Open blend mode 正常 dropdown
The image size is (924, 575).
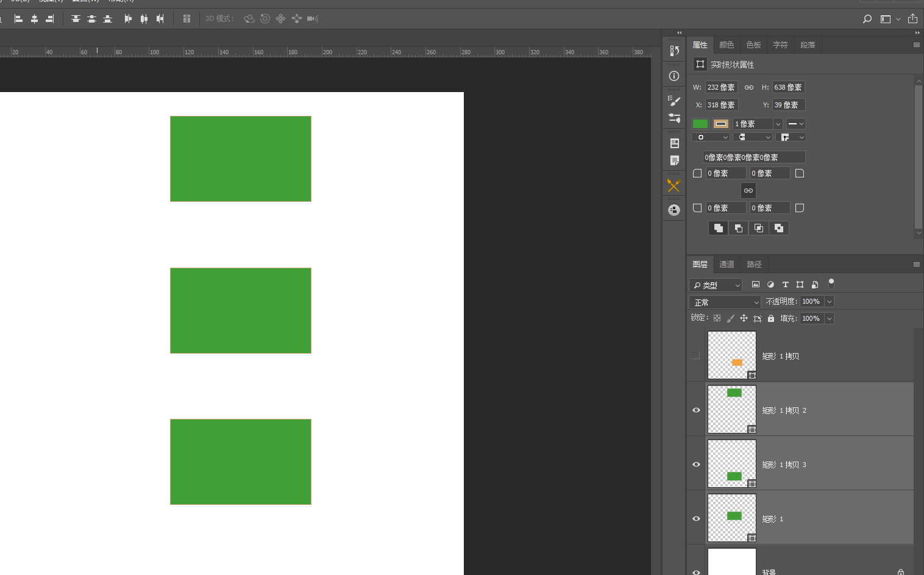(725, 302)
